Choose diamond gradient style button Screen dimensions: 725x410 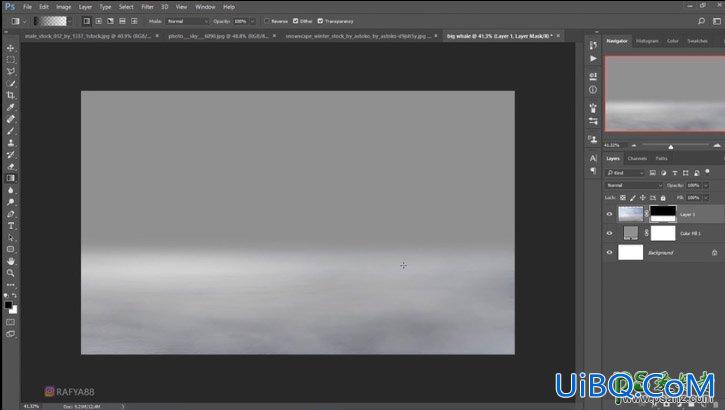coord(134,21)
